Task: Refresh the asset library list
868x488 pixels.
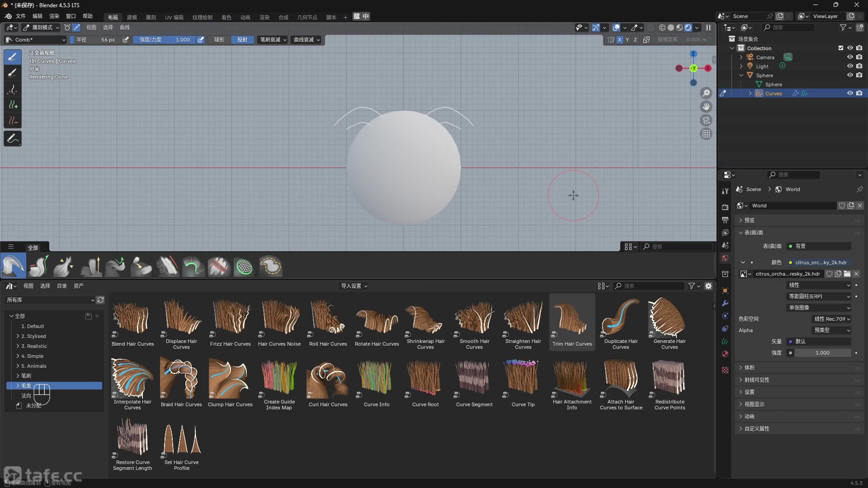Action: point(100,300)
